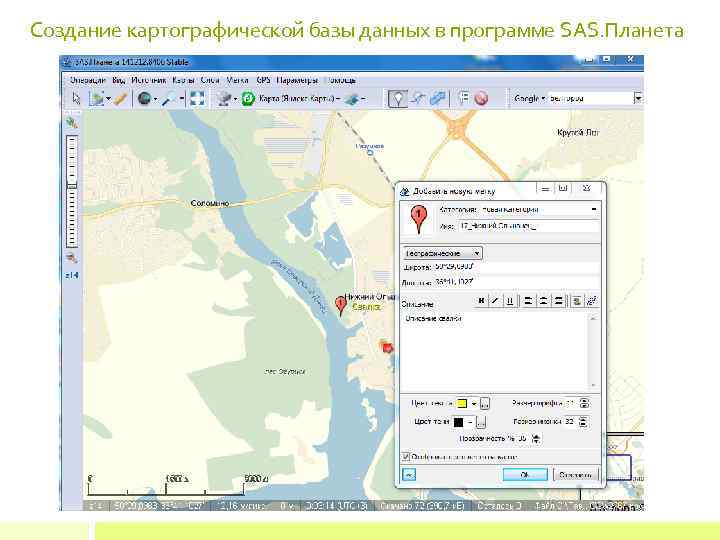Align description text left
Screen dimensions: 720x540
tap(529, 301)
